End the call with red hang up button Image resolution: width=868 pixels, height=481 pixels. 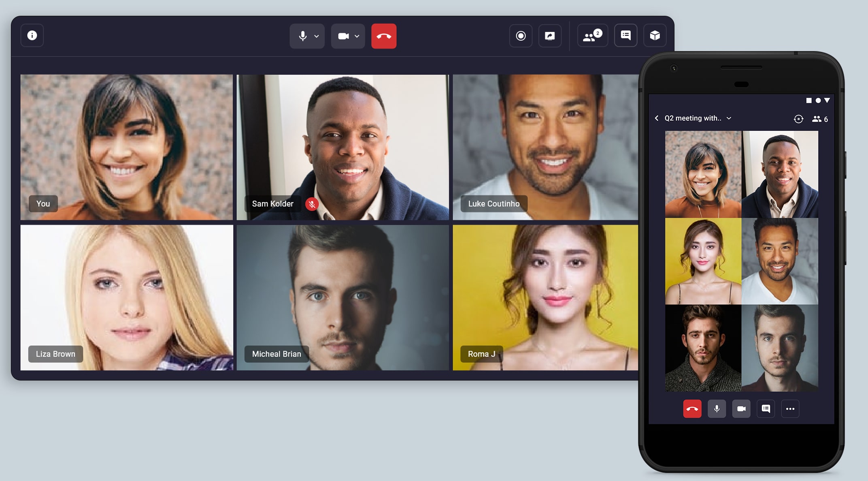[383, 35]
